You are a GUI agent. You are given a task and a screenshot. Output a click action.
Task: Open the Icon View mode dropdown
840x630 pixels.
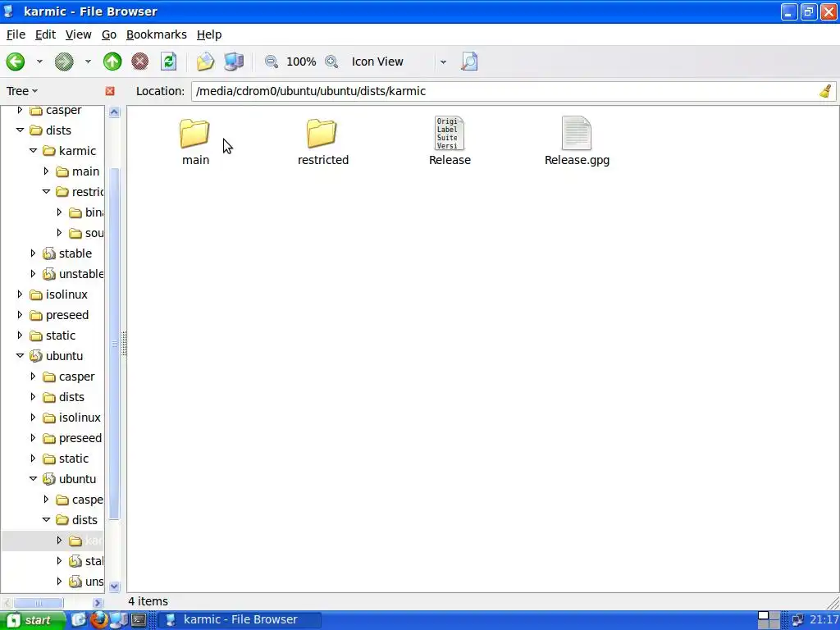point(399,62)
